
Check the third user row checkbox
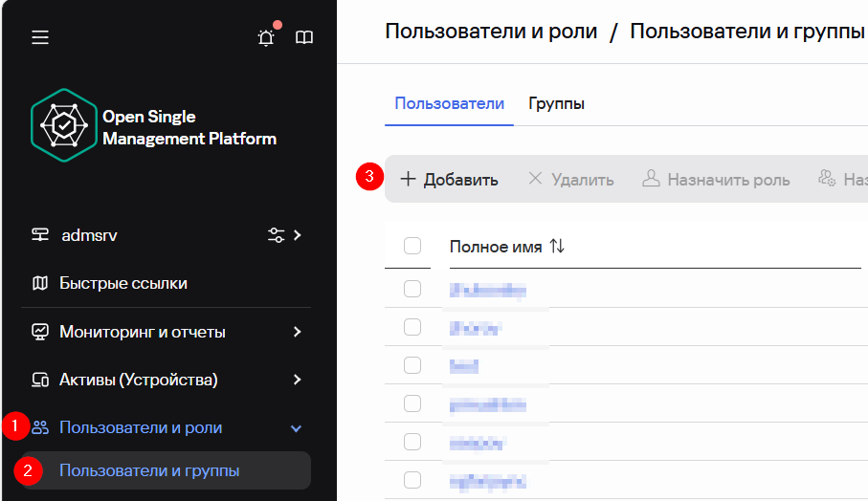(412, 365)
